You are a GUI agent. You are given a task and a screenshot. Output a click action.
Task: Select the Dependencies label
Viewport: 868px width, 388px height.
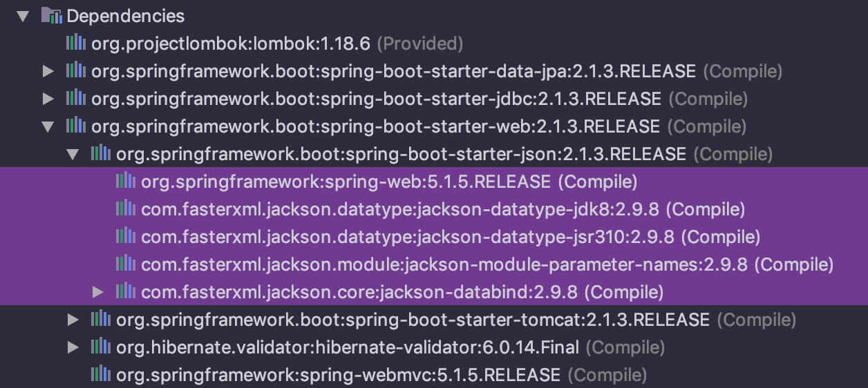tap(126, 16)
